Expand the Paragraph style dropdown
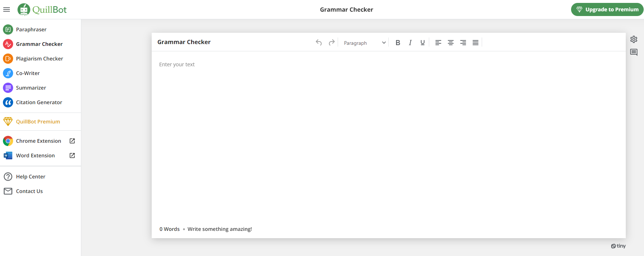This screenshot has height=256, width=644. click(365, 43)
